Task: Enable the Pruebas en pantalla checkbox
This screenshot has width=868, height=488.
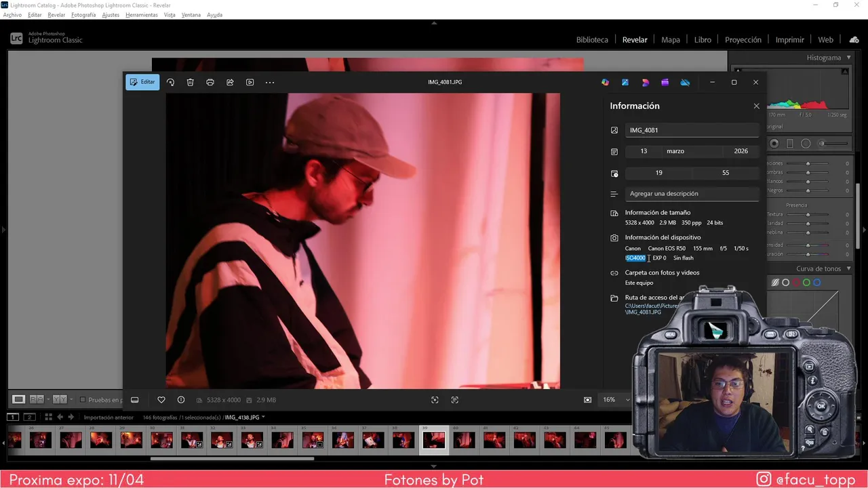Action: tap(83, 400)
